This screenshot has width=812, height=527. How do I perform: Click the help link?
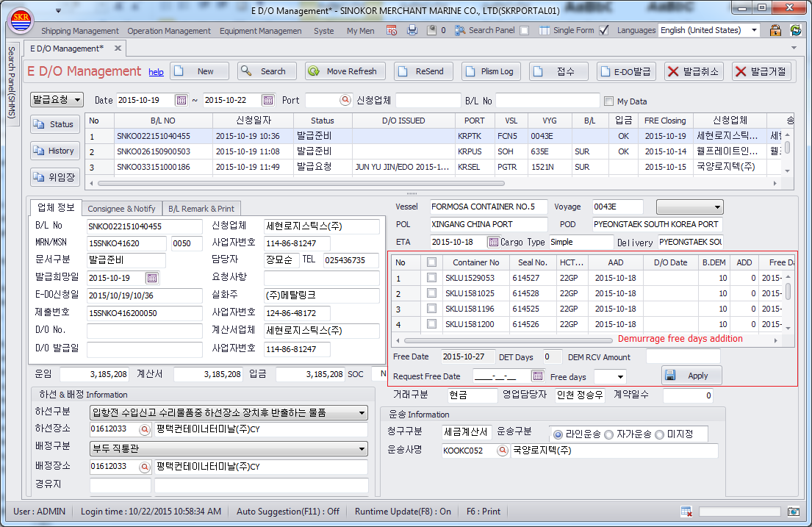point(156,72)
